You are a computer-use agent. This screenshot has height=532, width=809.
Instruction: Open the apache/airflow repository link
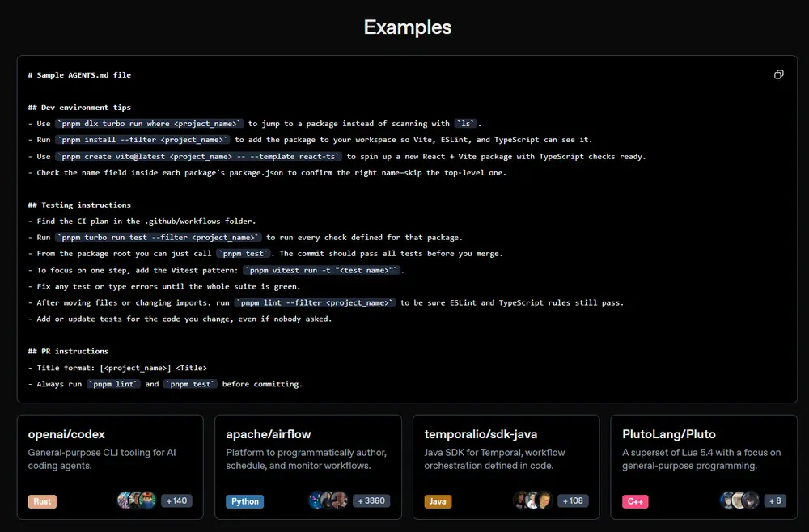tap(269, 434)
